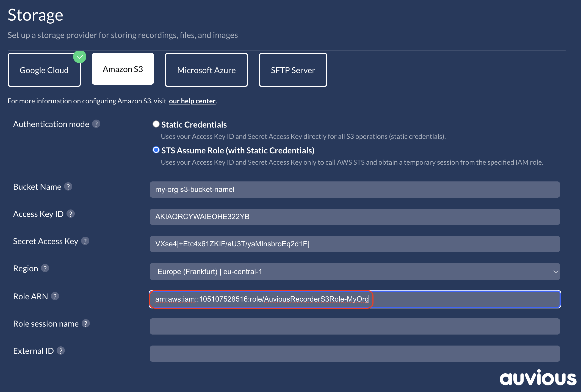The image size is (581, 392).
Task: Click help icon next to Role ARN
Action: [x=55, y=296]
